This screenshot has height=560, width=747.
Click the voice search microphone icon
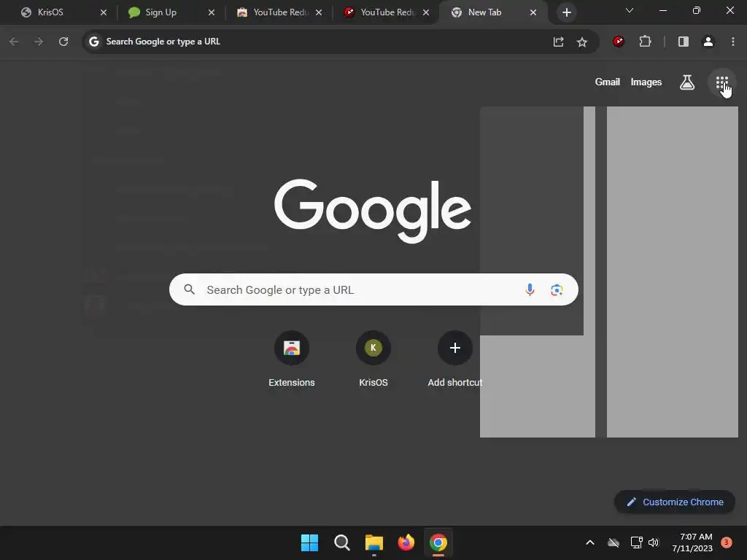point(530,289)
